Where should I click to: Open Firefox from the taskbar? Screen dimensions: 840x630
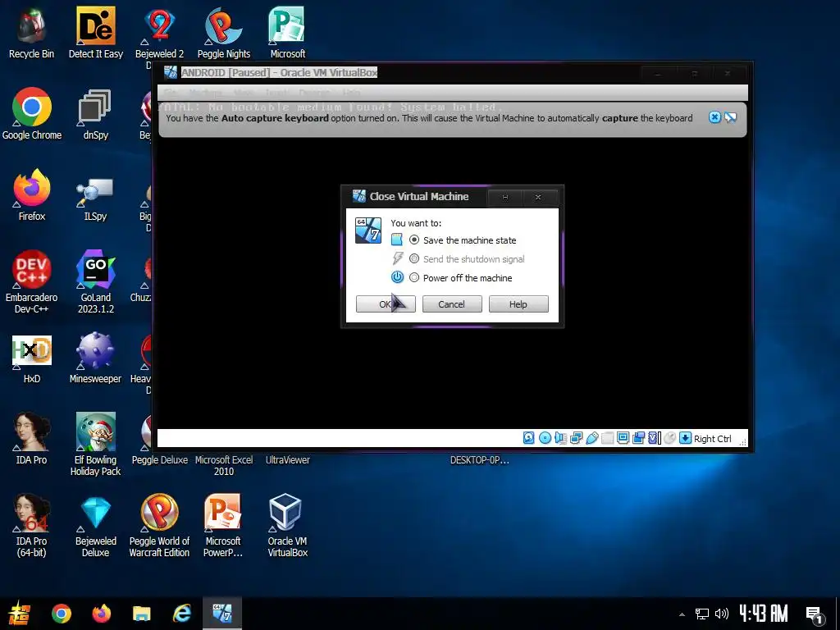101,614
